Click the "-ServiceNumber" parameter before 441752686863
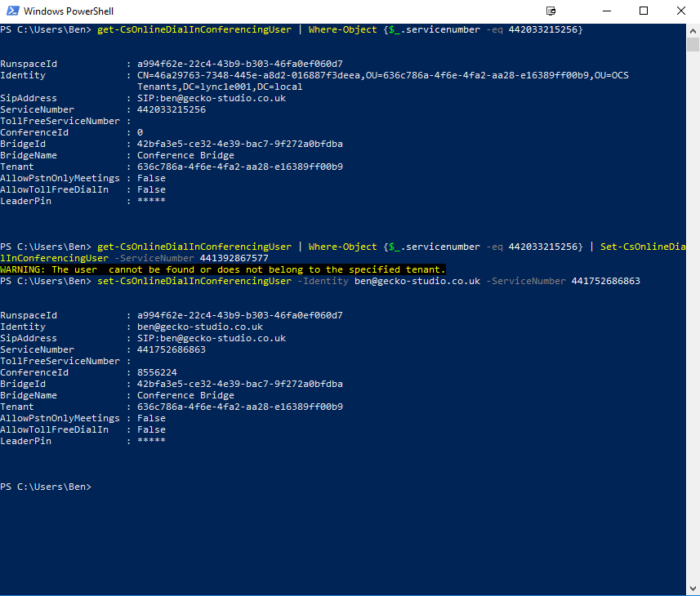This screenshot has width=700, height=596. [x=526, y=281]
